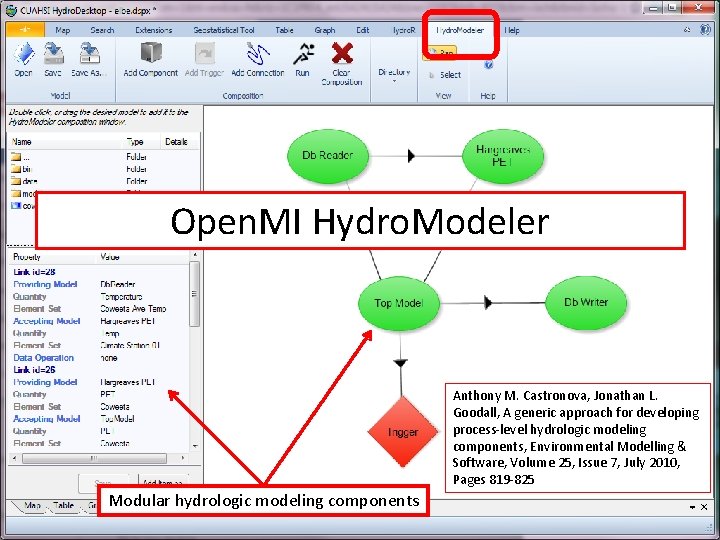
Task: Switch to the Table ribbon tab
Action: coord(284,30)
